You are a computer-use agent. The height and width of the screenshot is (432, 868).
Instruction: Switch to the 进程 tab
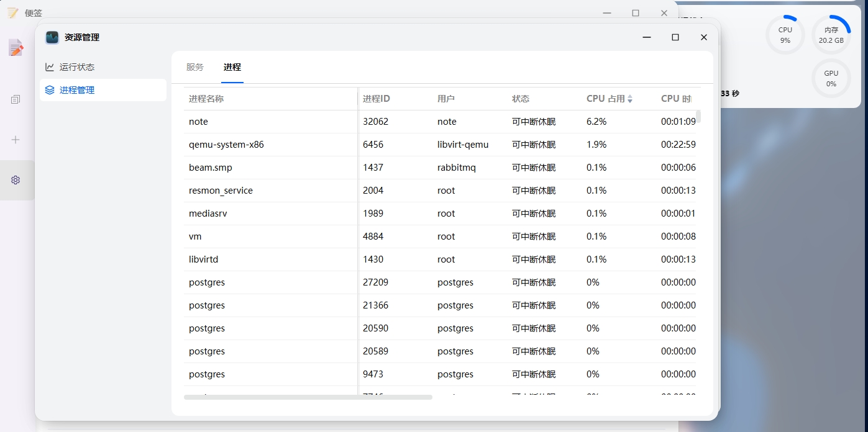232,67
